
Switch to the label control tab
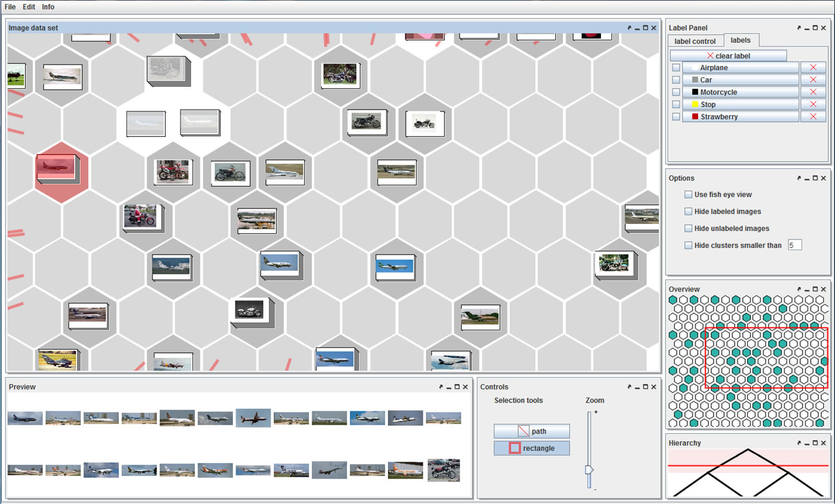[695, 41]
